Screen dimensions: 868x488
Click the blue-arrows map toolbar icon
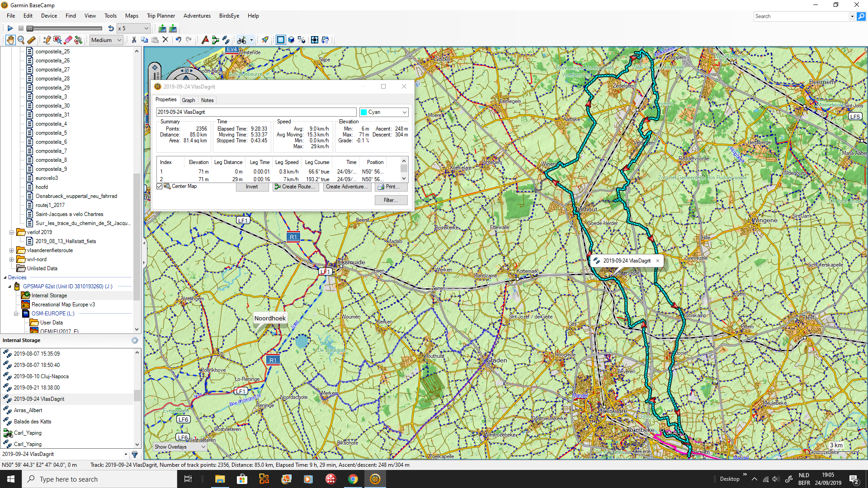(x=325, y=40)
